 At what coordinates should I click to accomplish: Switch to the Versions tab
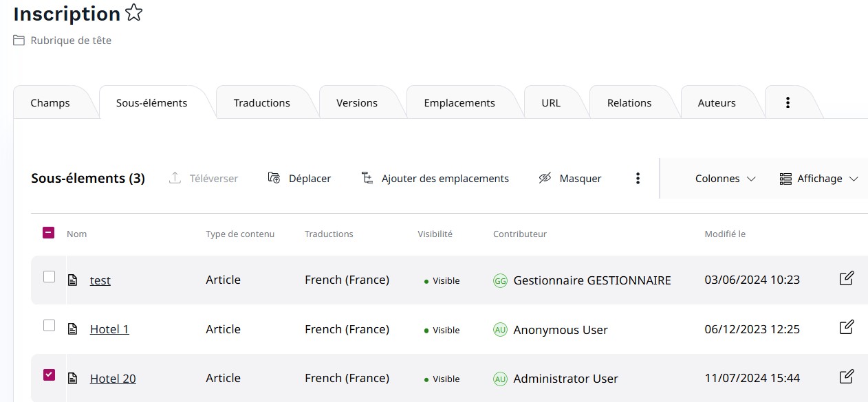(x=357, y=103)
